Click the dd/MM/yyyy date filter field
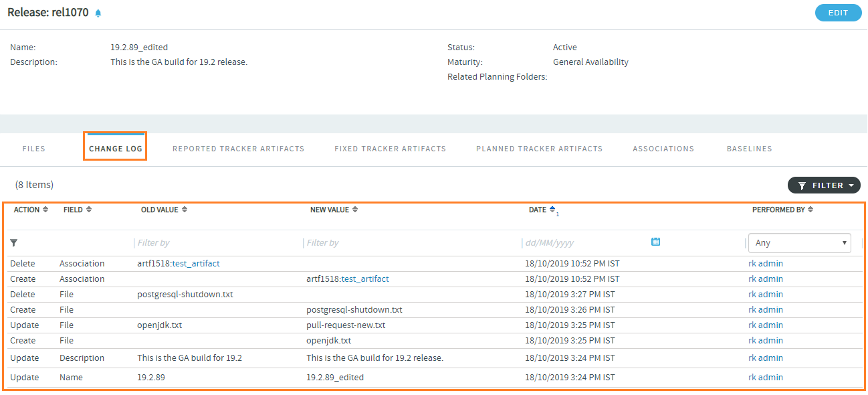The height and width of the screenshot is (395, 868). tap(585, 243)
